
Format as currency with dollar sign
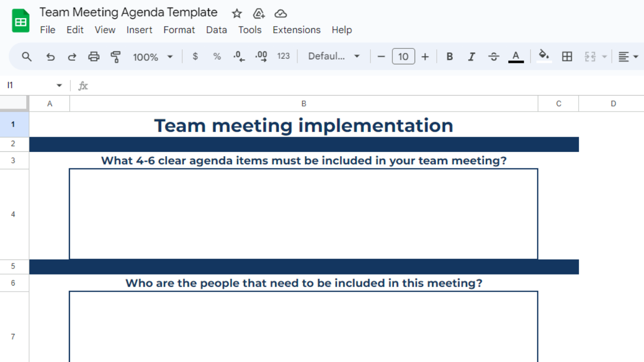[x=195, y=56]
